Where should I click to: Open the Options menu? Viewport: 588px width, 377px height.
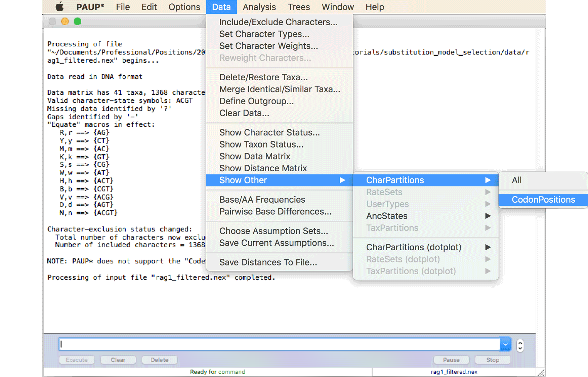(x=184, y=7)
